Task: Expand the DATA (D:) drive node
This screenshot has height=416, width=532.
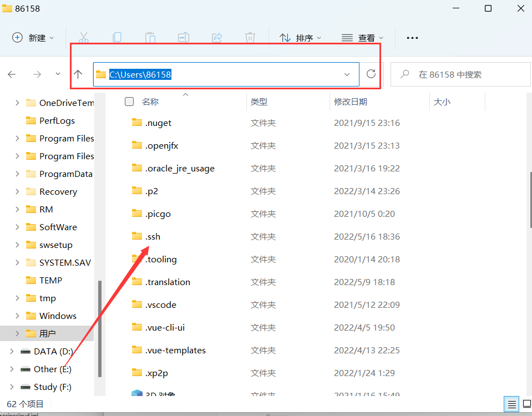Action: [12, 352]
